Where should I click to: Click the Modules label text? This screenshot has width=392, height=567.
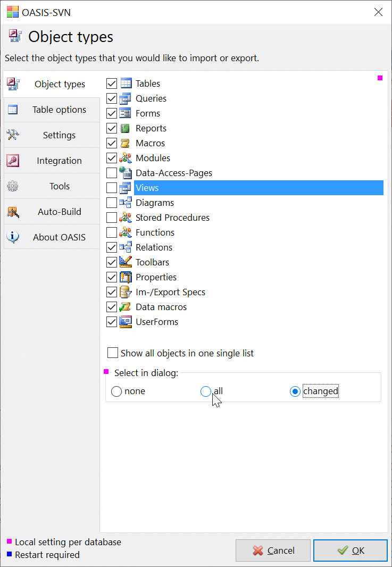(153, 158)
